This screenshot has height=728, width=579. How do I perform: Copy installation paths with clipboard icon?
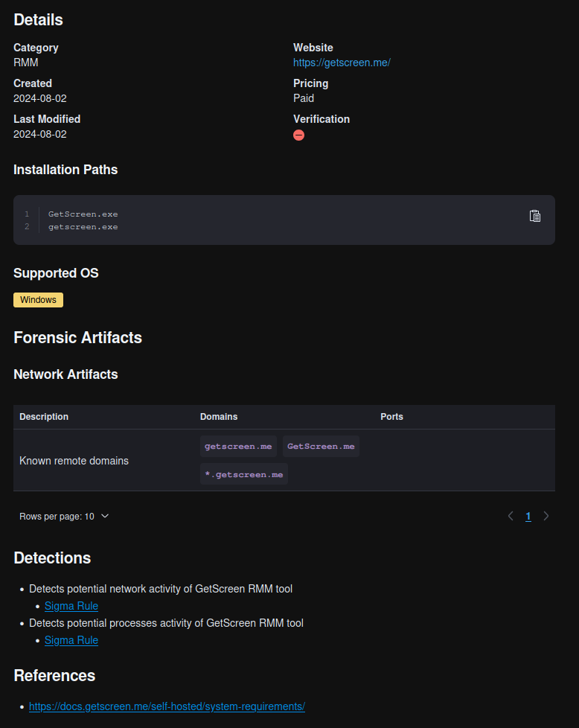coord(535,216)
